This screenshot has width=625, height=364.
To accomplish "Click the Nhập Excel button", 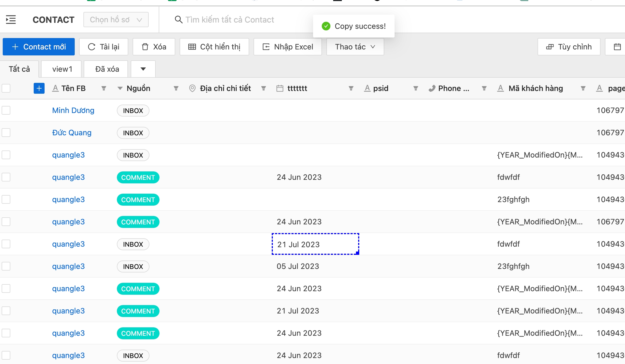I will point(288,47).
